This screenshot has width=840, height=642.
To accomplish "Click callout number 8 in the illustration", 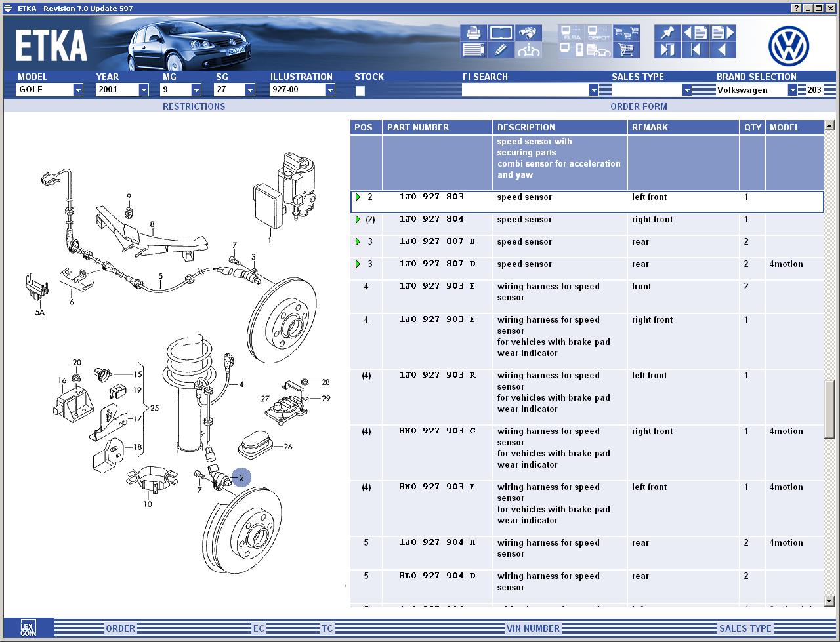I will coord(152,224).
